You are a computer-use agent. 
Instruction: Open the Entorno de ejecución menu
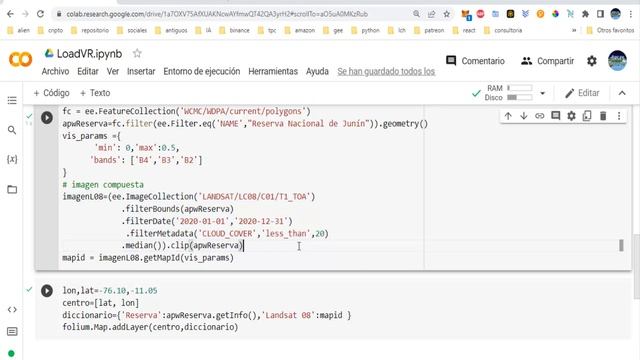(202, 71)
